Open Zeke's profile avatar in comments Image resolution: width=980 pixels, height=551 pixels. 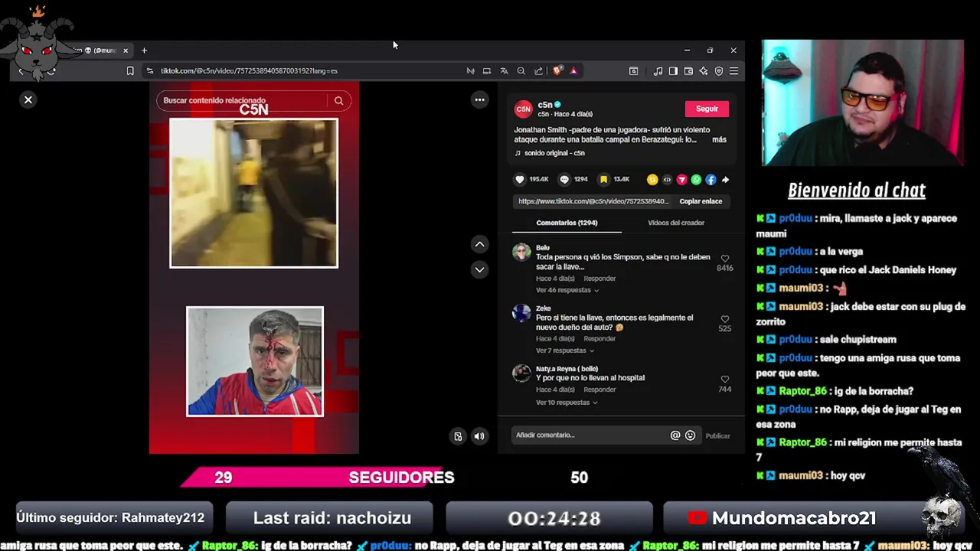(521, 313)
